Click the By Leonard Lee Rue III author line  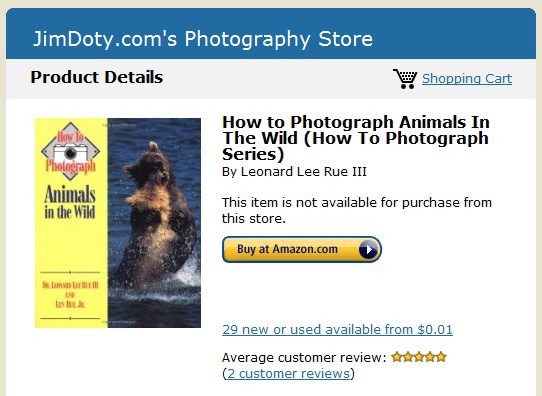[x=294, y=172]
